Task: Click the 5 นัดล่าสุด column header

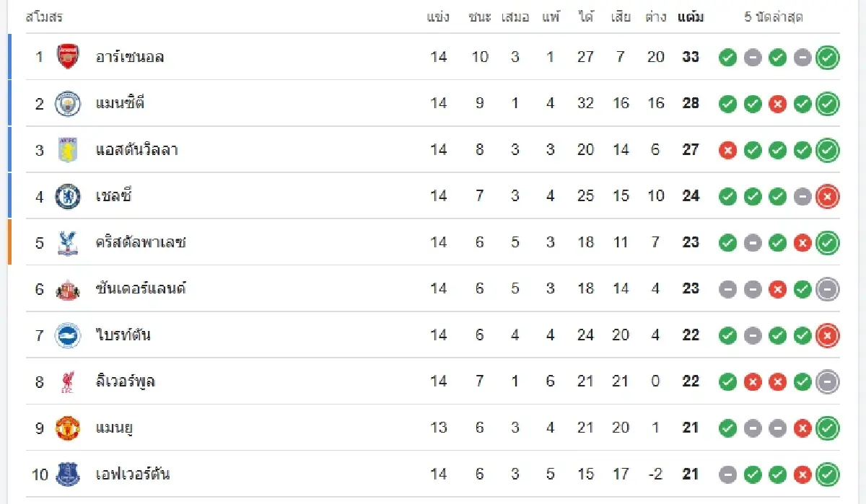Action: [x=774, y=17]
